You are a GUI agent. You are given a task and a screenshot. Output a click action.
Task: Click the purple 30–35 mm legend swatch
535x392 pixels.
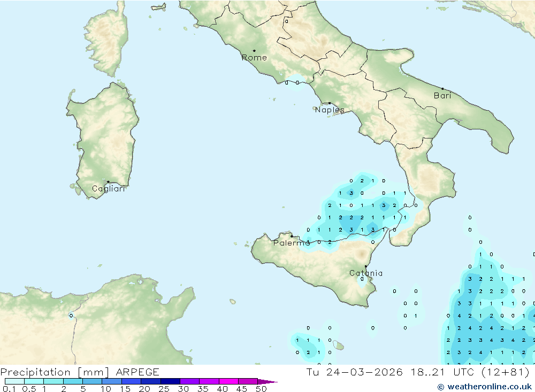point(189,381)
